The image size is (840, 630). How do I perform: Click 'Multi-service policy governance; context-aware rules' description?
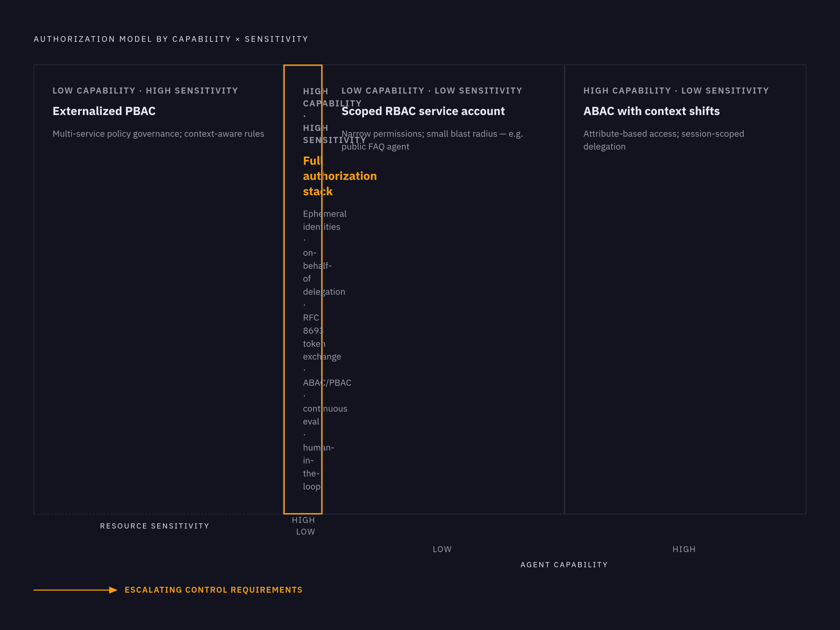[x=158, y=134]
